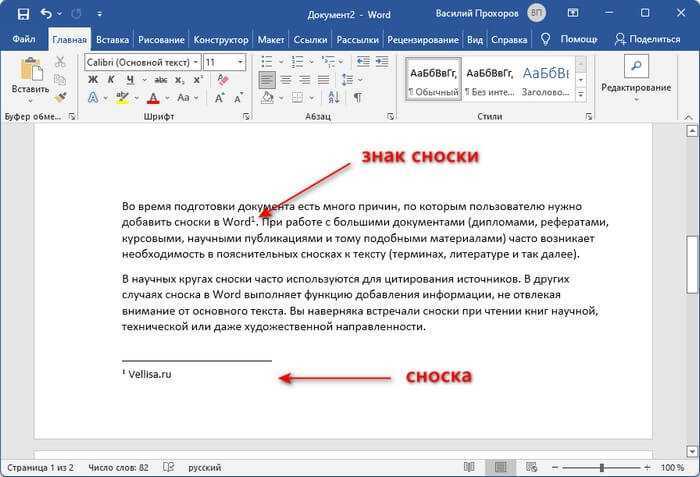Click Число слов: 82 in status bar
This screenshot has height=477, width=700.
(118, 468)
